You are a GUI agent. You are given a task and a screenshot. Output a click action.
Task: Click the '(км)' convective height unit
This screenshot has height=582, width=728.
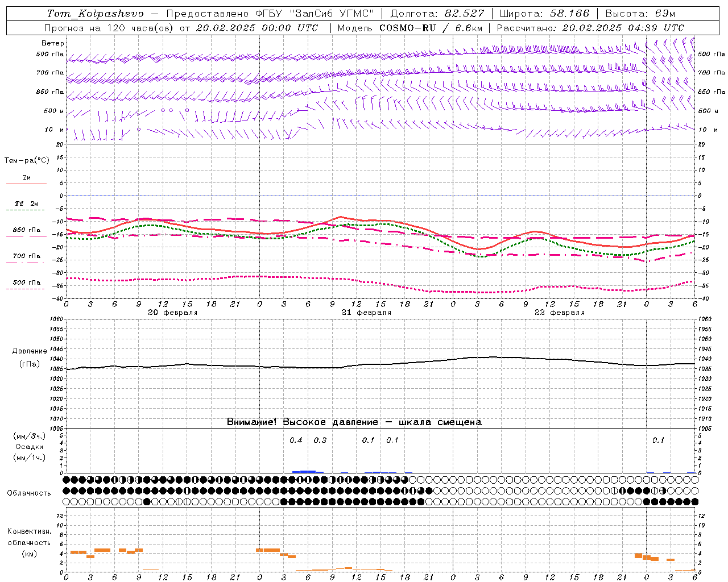coord(29,554)
